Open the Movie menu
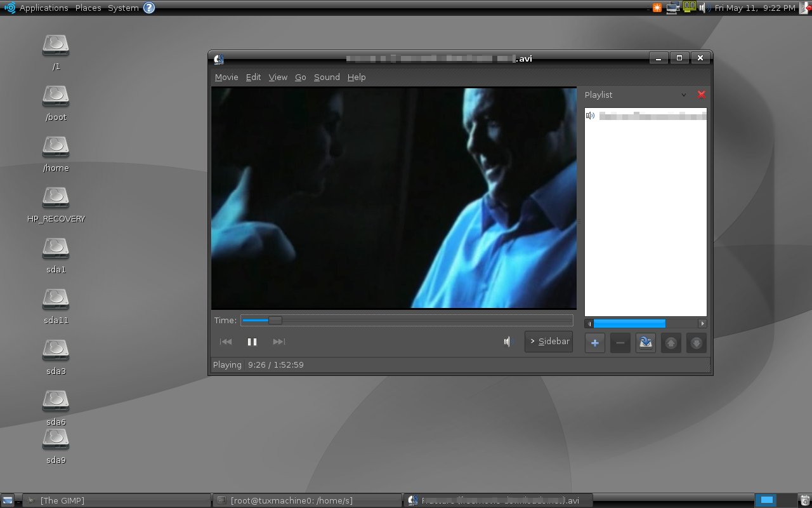The width and height of the screenshot is (812, 508). coord(226,77)
